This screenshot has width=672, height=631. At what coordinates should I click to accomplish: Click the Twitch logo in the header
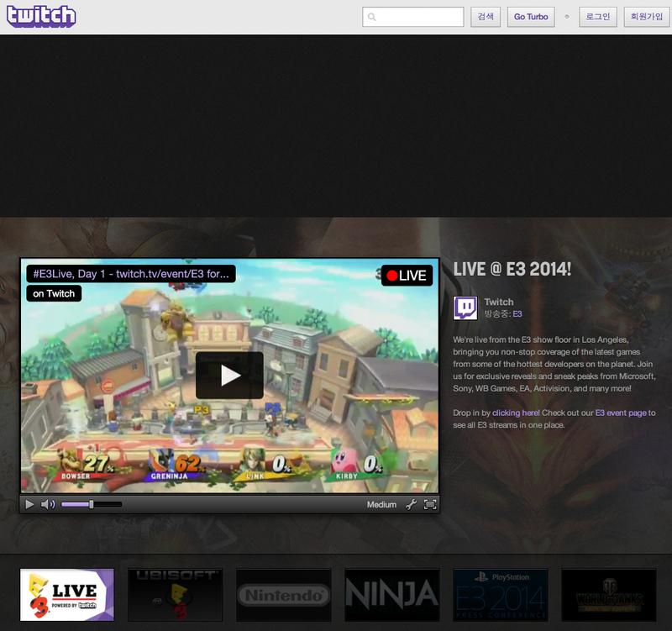click(x=41, y=16)
